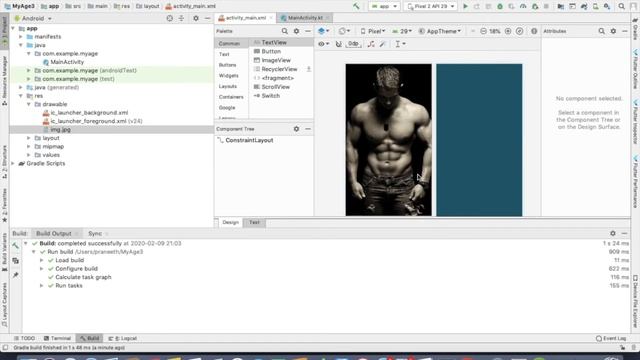This screenshot has height=360, width=640.
Task: Open the app run configuration dropdown
Action: [384, 6]
